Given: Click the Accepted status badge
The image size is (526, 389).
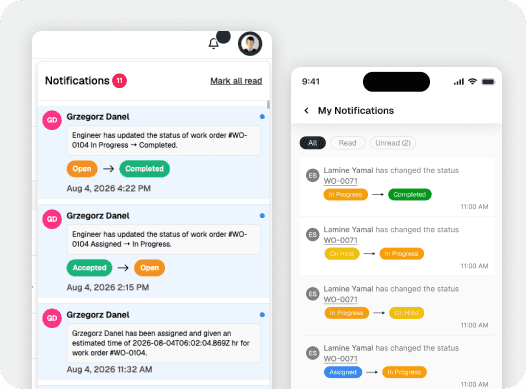Looking at the screenshot, I should [89, 268].
